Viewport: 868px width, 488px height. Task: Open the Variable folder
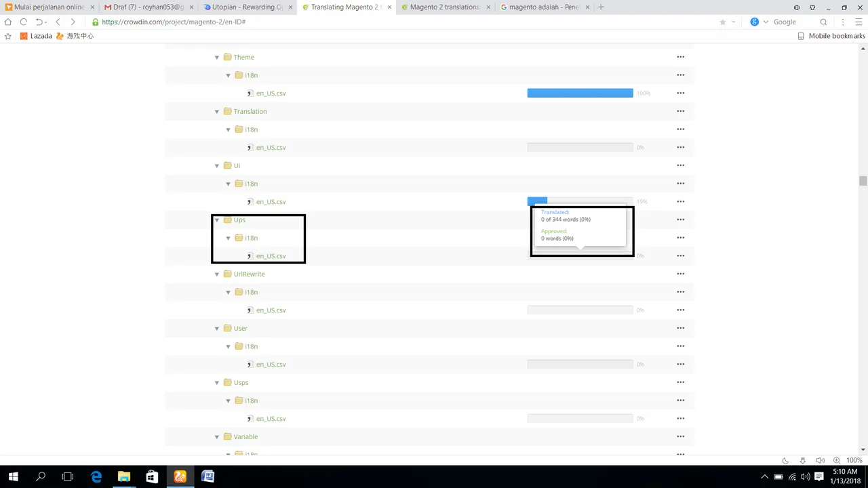click(x=245, y=436)
